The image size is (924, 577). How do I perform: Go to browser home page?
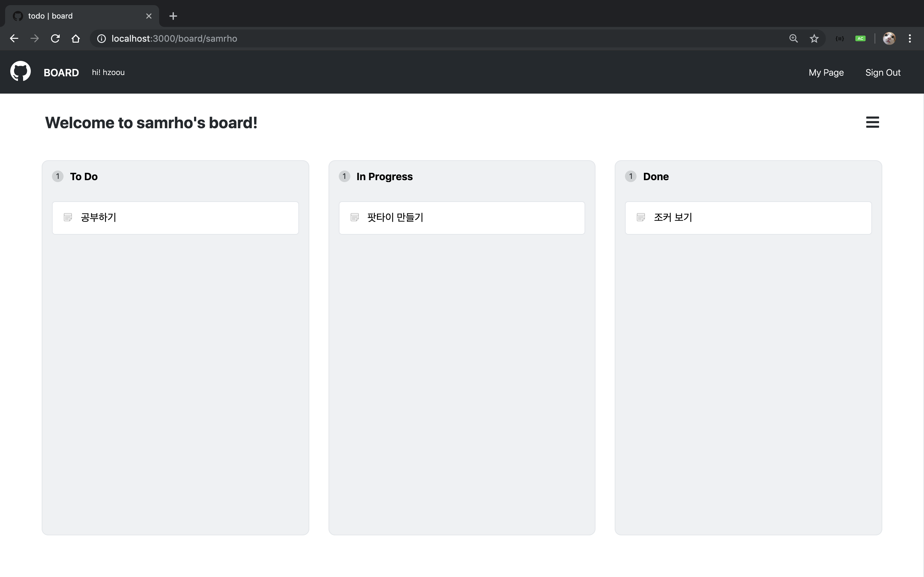pyautogui.click(x=76, y=38)
